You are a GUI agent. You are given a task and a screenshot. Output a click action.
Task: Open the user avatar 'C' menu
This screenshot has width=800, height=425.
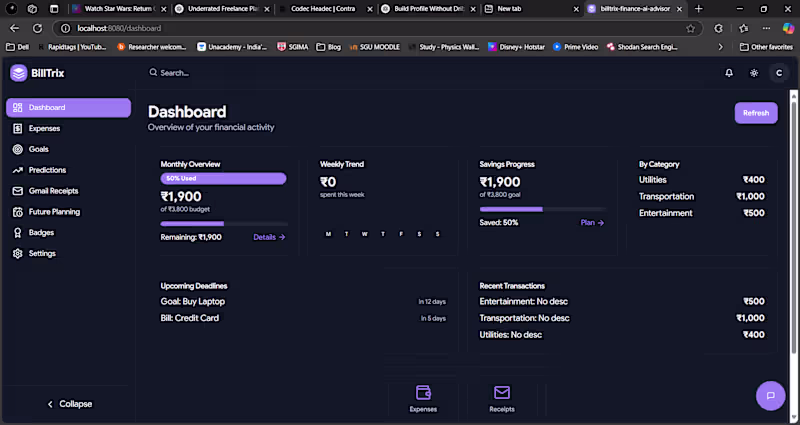(x=779, y=73)
